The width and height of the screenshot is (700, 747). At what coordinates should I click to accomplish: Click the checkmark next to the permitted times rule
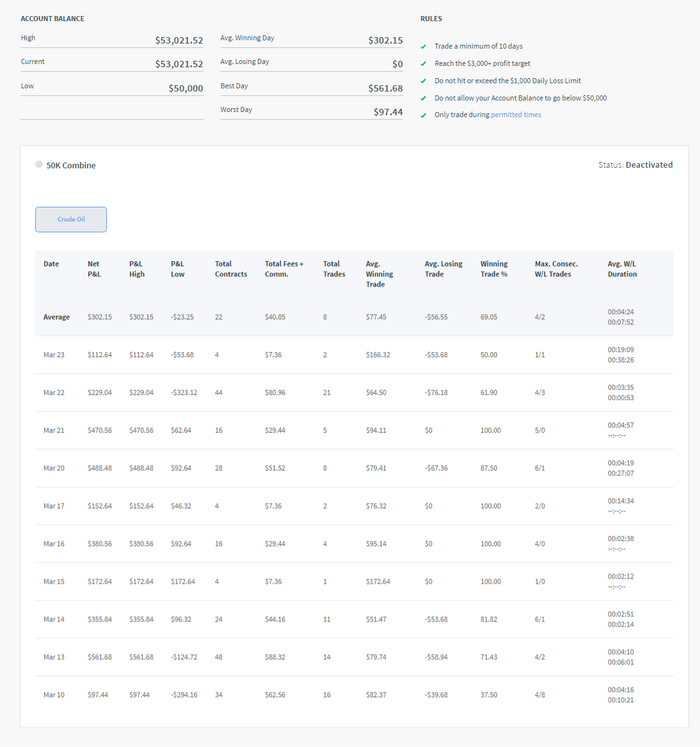tap(422, 115)
